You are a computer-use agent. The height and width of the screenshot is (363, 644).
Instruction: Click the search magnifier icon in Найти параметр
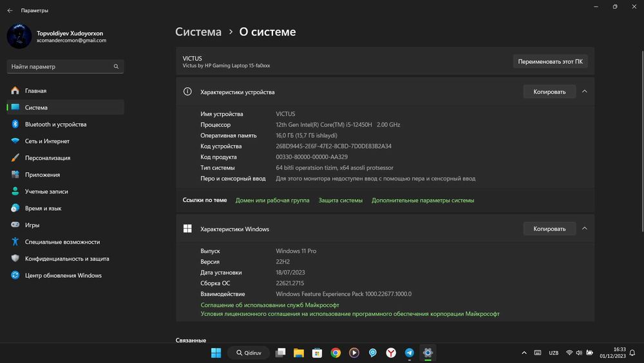[116, 66]
